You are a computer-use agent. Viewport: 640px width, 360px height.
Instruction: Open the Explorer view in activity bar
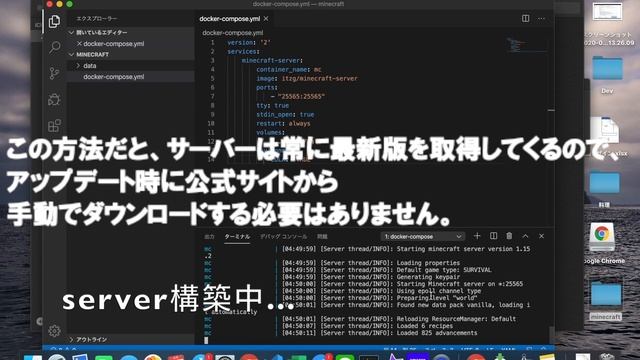[54, 21]
